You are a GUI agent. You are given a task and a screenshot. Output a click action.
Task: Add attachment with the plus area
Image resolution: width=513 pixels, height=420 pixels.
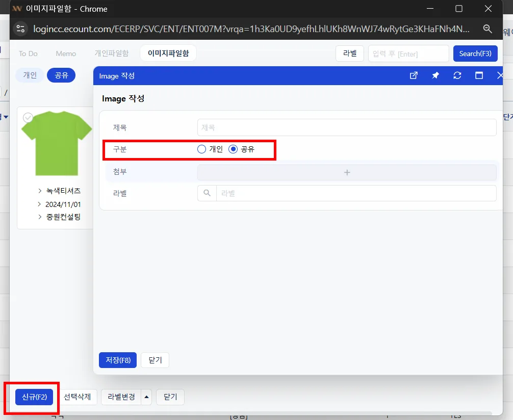[347, 172]
